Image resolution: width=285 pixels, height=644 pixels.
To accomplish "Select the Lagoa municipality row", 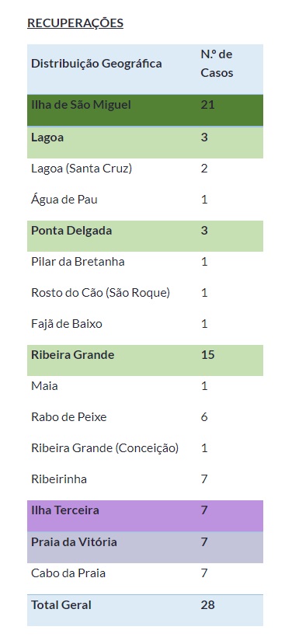I will [x=145, y=142].
